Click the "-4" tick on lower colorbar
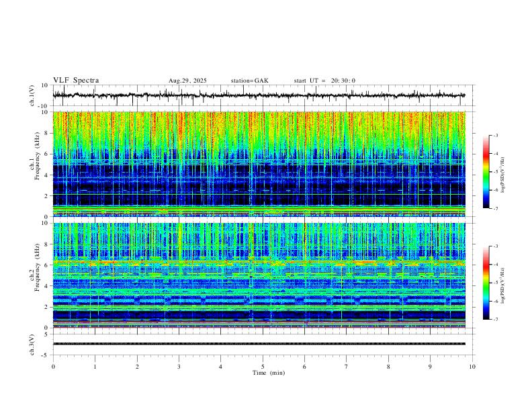Image resolution: width=532 pixels, height=411 pixels. click(x=496, y=265)
